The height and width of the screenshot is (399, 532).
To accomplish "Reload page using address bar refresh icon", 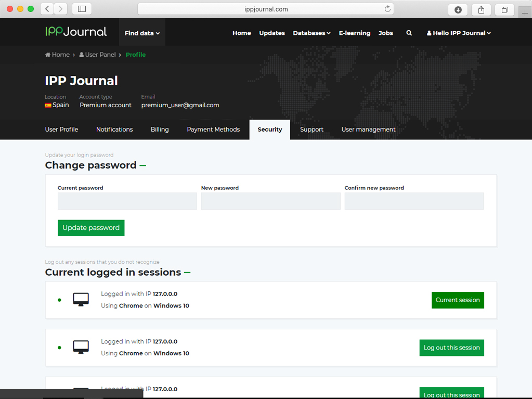I will [387, 9].
